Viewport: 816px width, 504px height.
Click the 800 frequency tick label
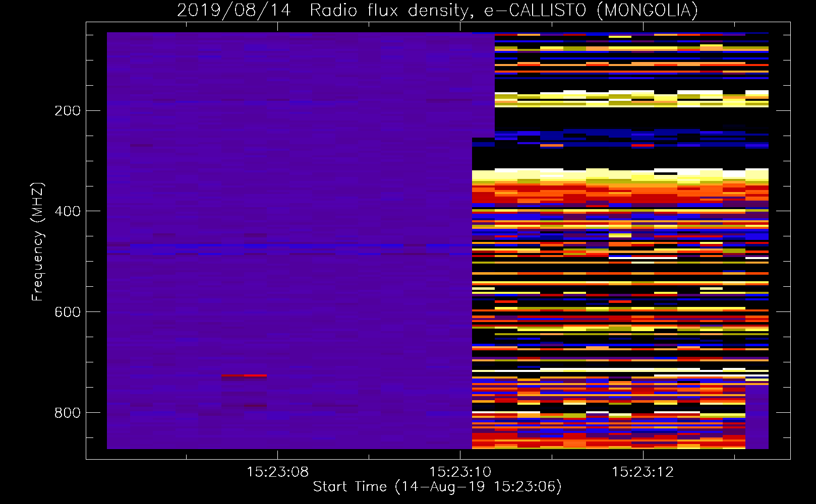click(x=68, y=412)
